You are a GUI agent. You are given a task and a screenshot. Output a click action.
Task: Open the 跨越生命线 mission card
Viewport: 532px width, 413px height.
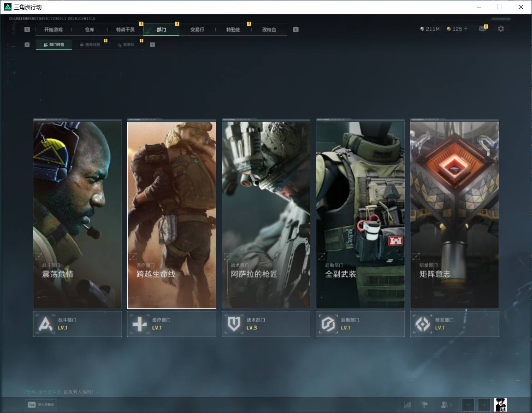click(171, 215)
